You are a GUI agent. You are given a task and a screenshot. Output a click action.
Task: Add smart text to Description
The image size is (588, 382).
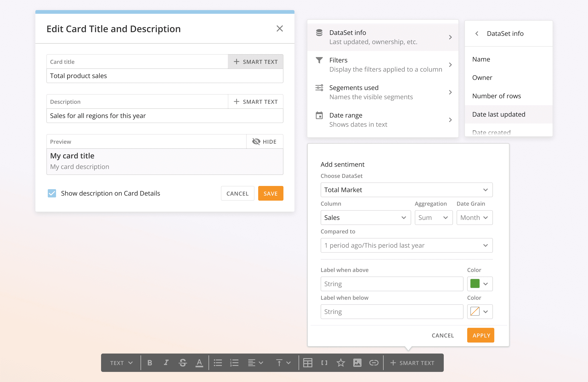[255, 101]
